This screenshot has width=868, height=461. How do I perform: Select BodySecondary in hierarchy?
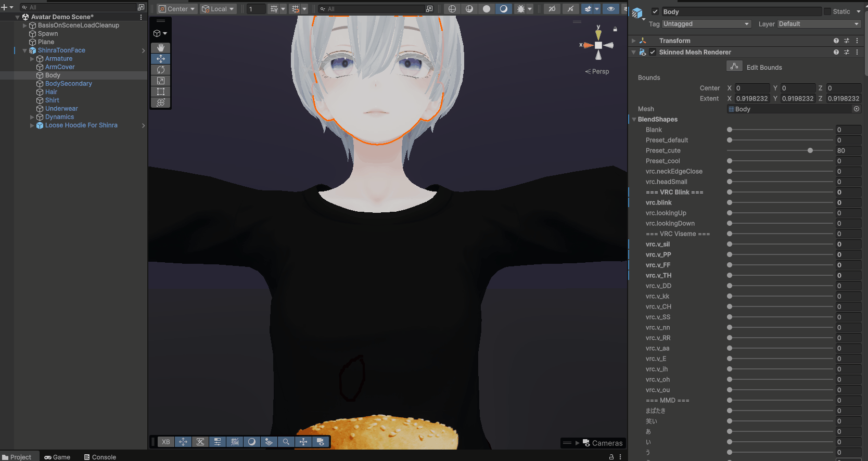[x=68, y=84]
